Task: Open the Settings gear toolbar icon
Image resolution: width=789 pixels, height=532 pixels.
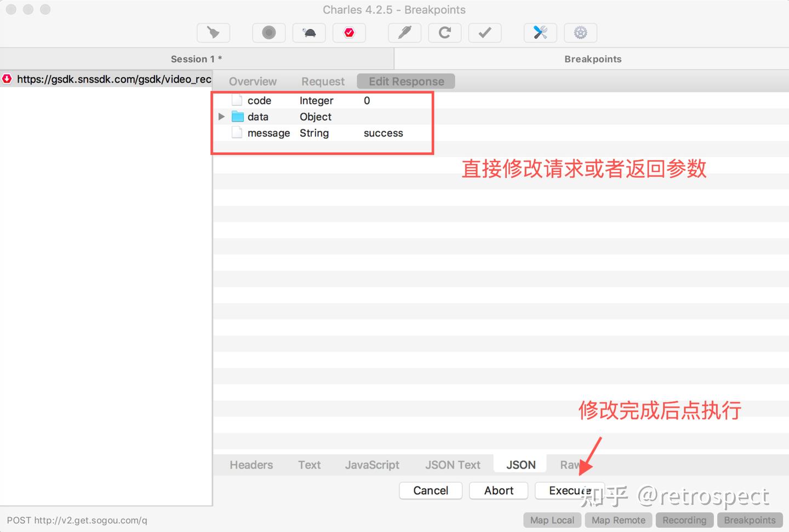Action: coord(581,33)
